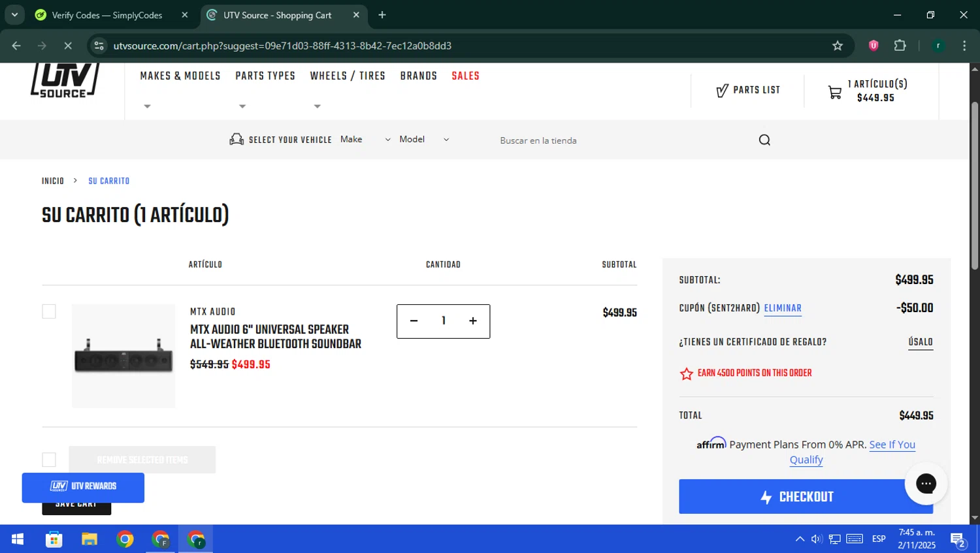The height and width of the screenshot is (553, 980).
Task: Open Microsoft Store from the taskbar
Action: click(x=54, y=539)
